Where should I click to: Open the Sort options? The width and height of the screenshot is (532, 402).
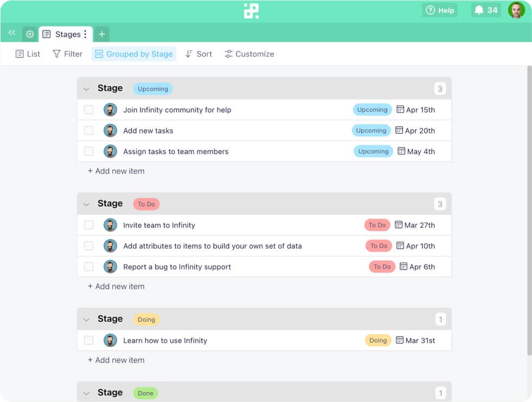pyautogui.click(x=198, y=54)
